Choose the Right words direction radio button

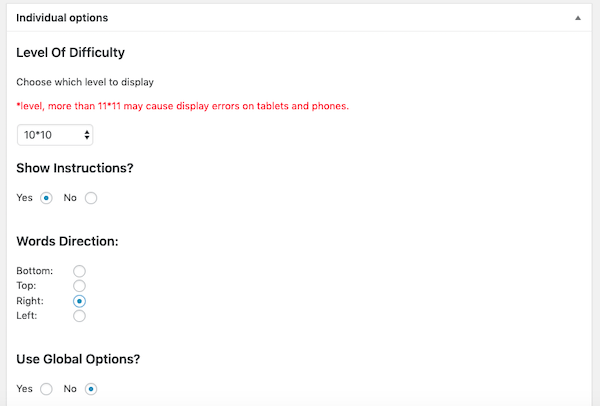(x=80, y=301)
